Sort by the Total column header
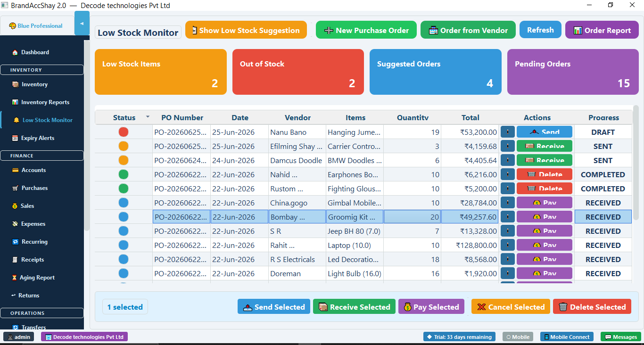Screen dimensions: 644x345 point(470,117)
